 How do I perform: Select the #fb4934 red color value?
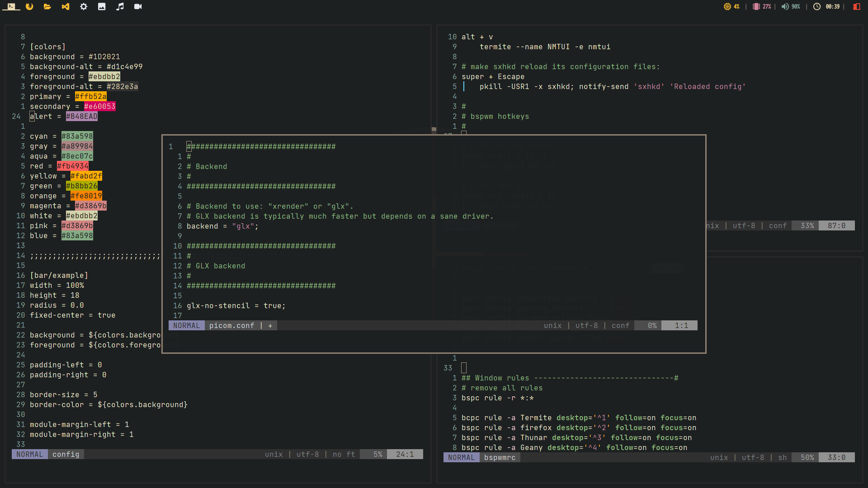(x=73, y=166)
